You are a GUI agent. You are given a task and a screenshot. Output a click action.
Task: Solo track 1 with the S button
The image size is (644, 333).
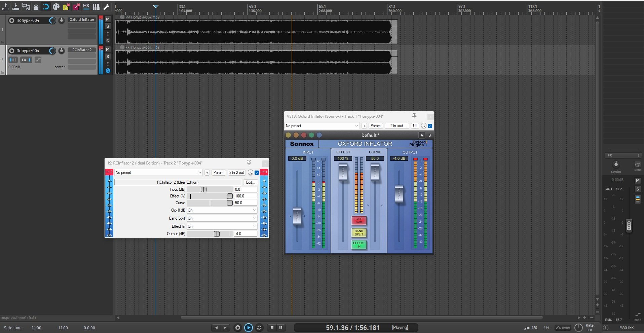[108, 26]
